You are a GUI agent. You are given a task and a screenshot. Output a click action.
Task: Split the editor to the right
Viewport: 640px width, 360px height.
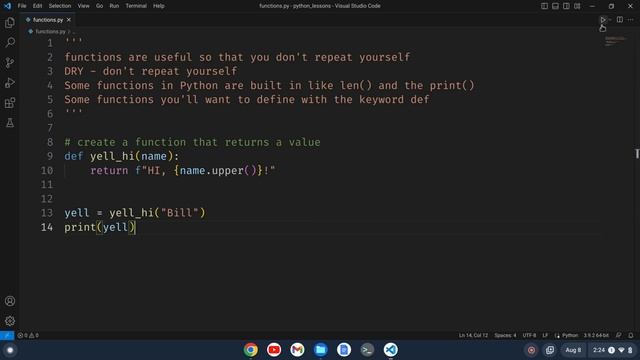[x=620, y=20]
